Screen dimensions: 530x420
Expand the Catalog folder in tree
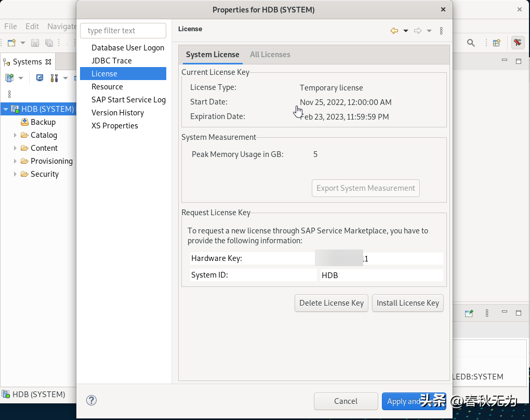(16, 135)
